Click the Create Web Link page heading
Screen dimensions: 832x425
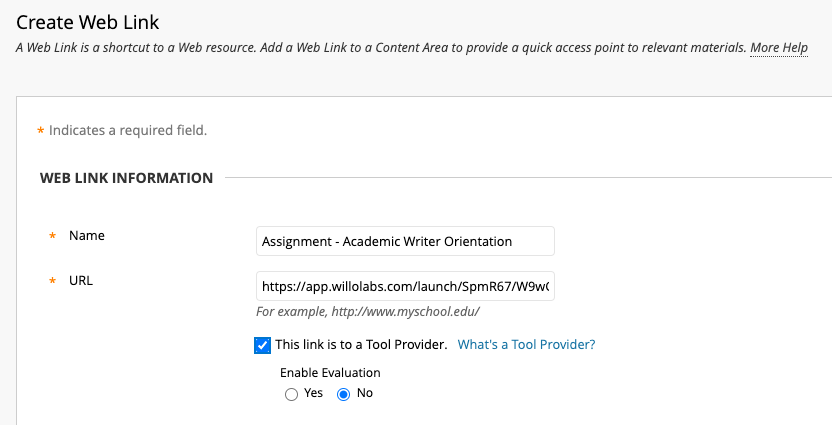pyautogui.click(x=88, y=22)
